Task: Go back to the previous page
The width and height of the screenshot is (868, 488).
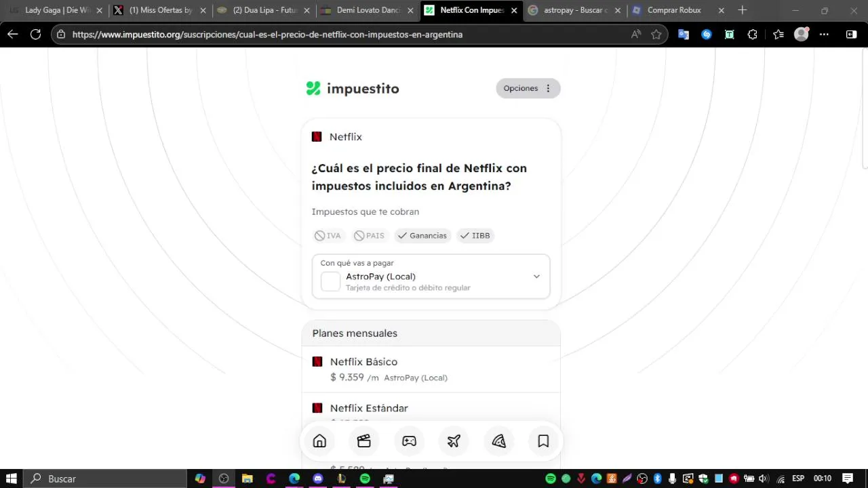Action: (13, 34)
